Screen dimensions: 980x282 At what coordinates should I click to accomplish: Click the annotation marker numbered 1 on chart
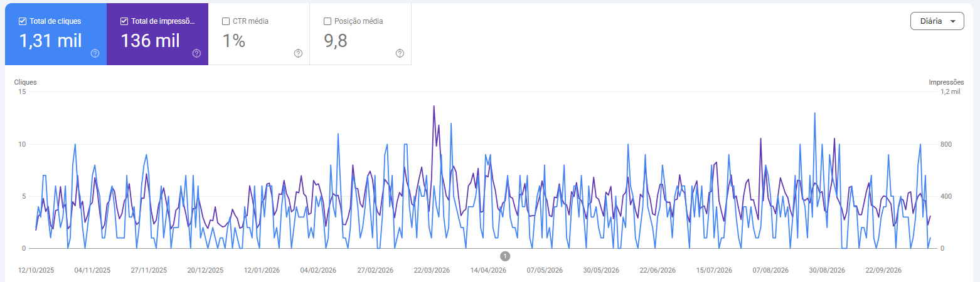[x=505, y=256]
